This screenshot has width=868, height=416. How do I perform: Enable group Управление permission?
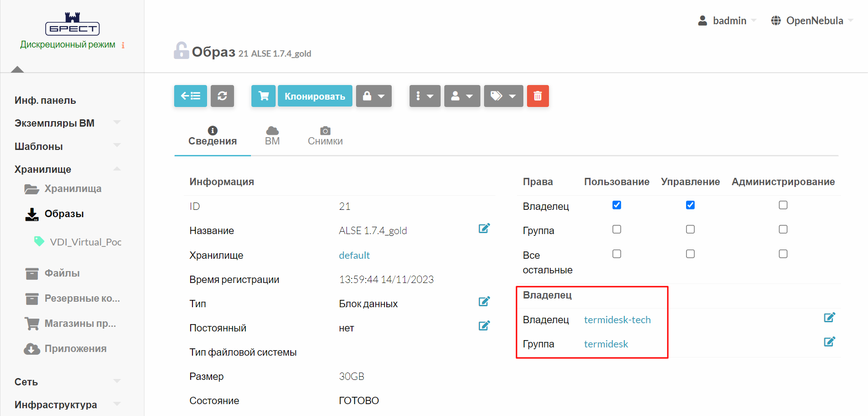click(690, 229)
